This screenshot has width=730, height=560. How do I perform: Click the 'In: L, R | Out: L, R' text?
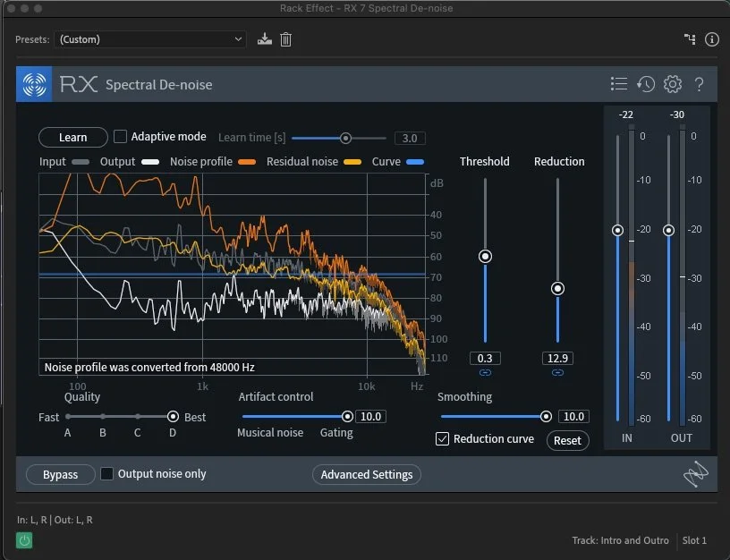click(x=55, y=520)
